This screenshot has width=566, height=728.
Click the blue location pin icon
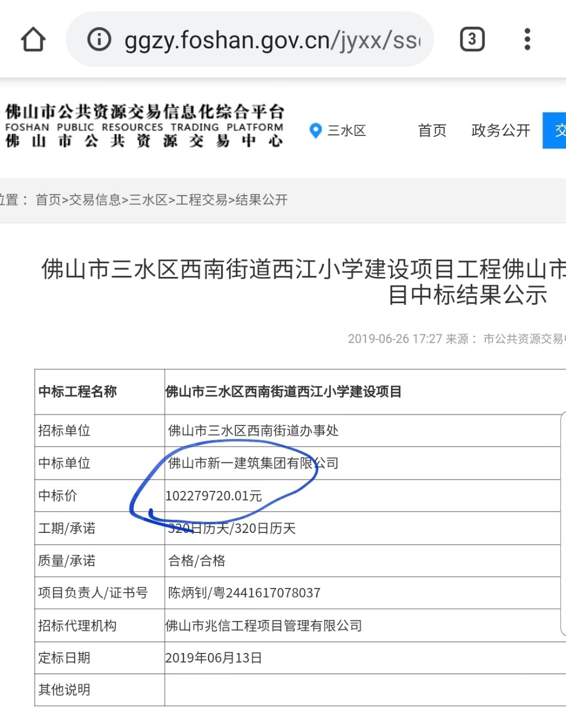(315, 131)
